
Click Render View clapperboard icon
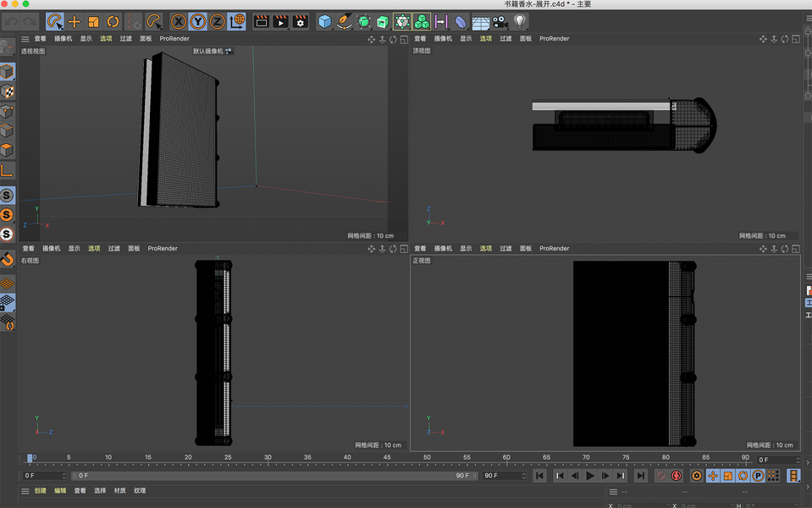(x=262, y=22)
